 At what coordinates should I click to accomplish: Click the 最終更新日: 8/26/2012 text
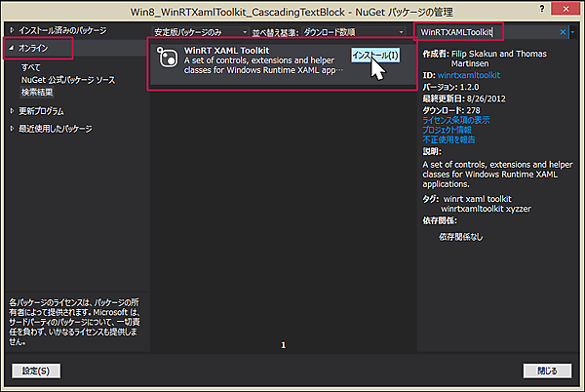point(464,98)
